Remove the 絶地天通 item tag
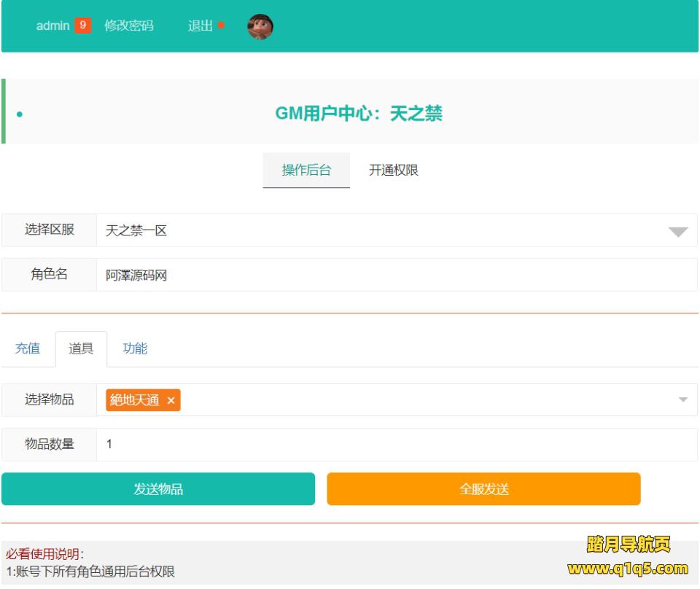 pos(171,400)
